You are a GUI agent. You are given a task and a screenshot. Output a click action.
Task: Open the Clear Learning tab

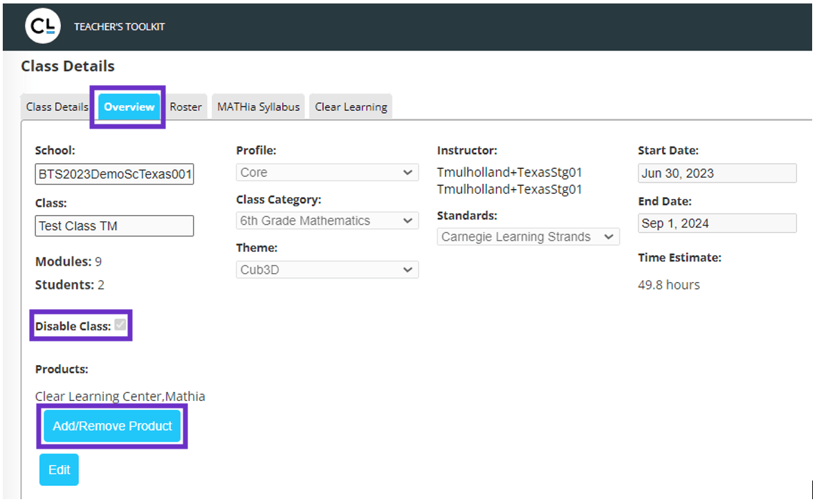point(351,106)
